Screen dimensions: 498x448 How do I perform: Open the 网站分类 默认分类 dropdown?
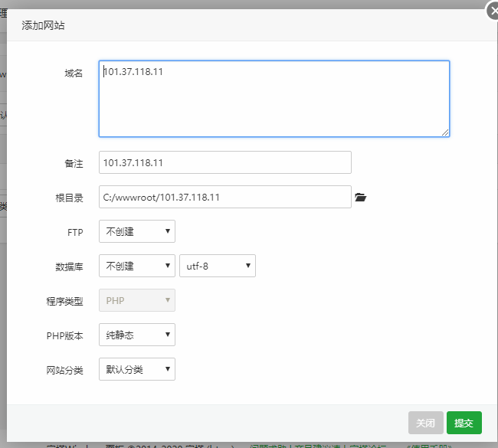click(x=137, y=369)
